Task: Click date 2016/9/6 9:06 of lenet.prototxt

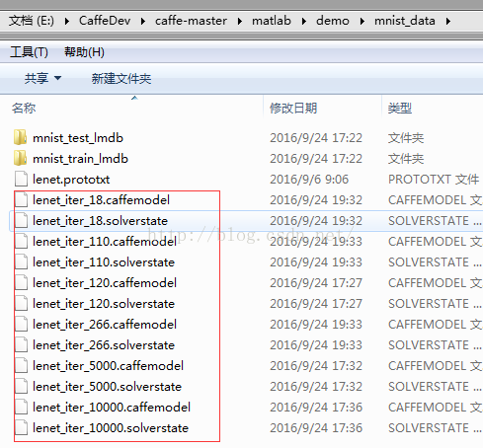Action: point(309,180)
